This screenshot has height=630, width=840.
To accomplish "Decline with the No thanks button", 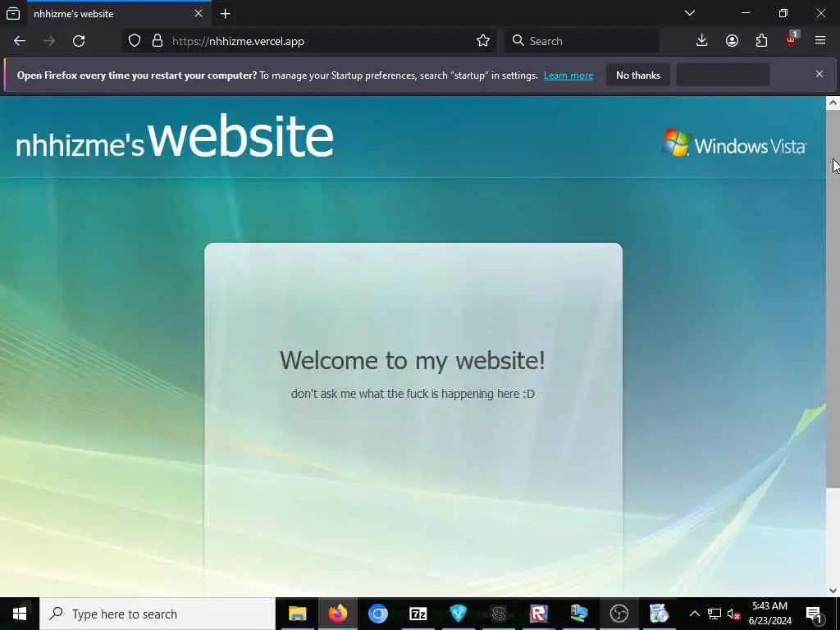I will (638, 75).
